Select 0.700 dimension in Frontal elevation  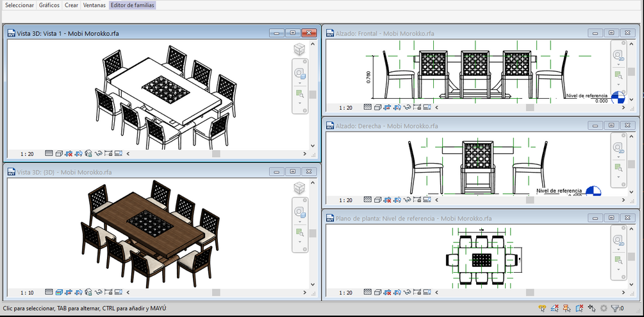368,77
